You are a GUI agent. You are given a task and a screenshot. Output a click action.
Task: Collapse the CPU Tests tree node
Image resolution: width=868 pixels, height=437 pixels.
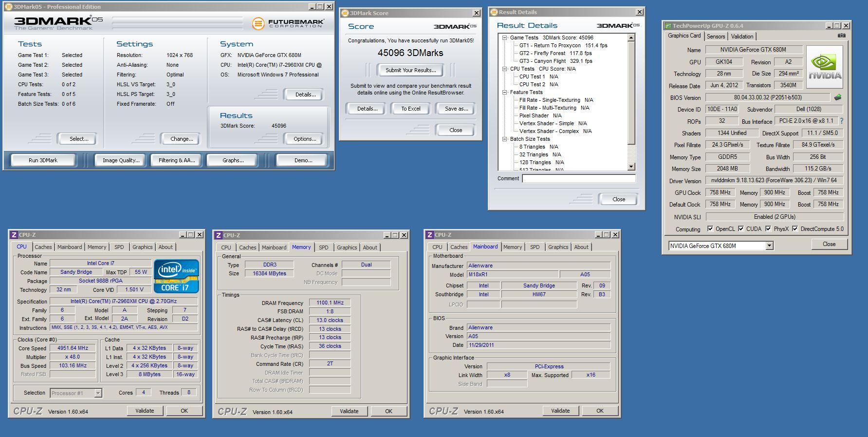point(505,69)
